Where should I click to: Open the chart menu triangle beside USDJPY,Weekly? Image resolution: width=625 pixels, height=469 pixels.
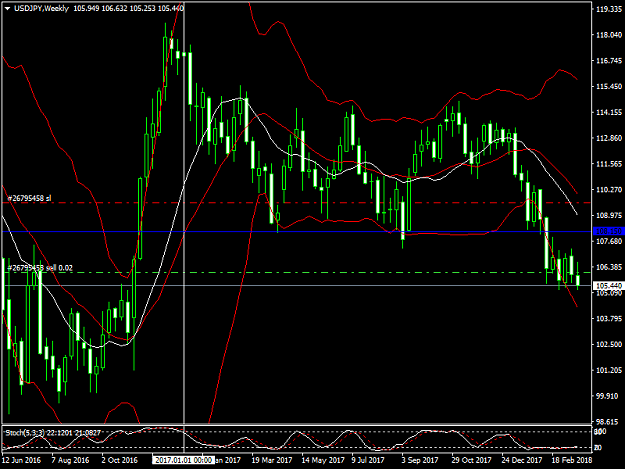pos(7,8)
